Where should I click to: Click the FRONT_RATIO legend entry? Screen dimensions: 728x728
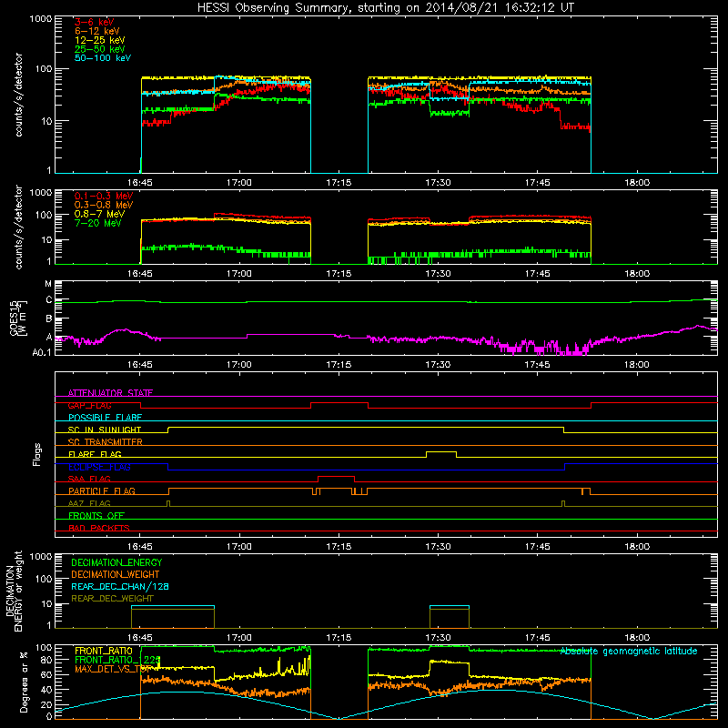click(x=104, y=651)
